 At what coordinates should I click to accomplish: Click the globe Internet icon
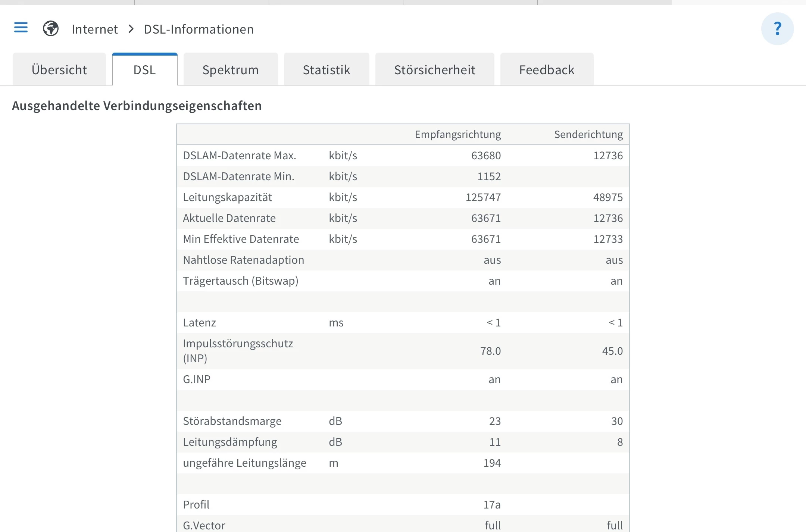tap(51, 28)
